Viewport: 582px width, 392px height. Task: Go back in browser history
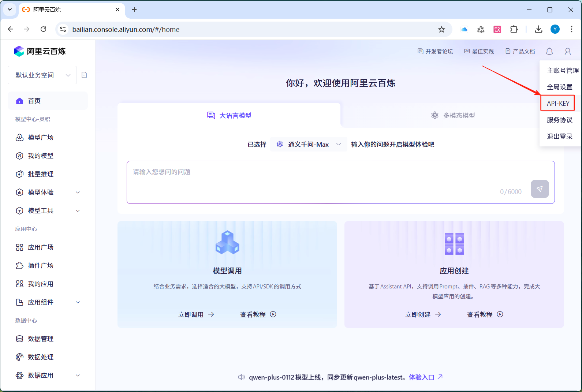click(x=11, y=29)
